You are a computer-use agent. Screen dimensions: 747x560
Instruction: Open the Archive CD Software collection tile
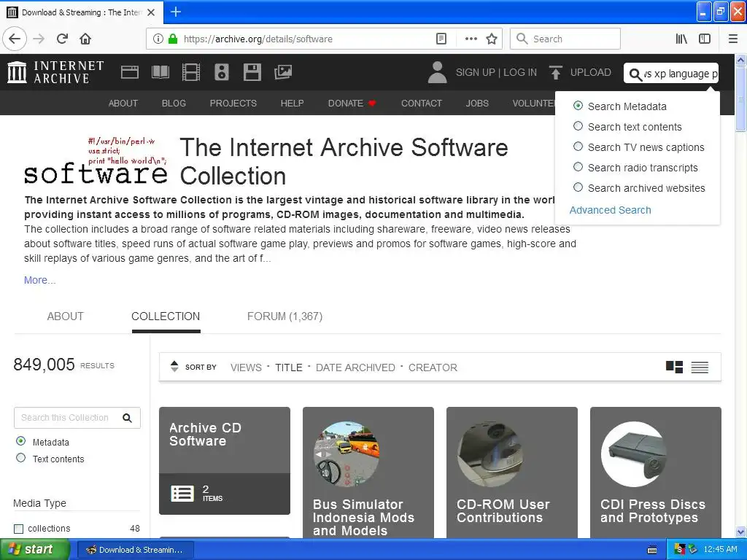[225, 461]
